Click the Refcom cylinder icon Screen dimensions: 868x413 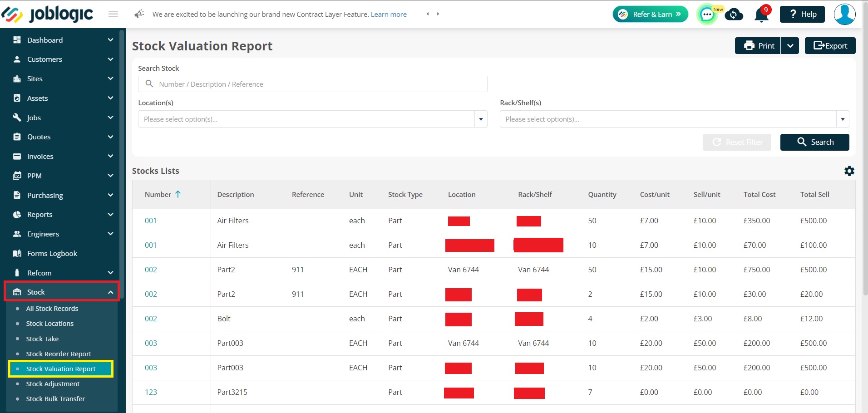(17, 273)
